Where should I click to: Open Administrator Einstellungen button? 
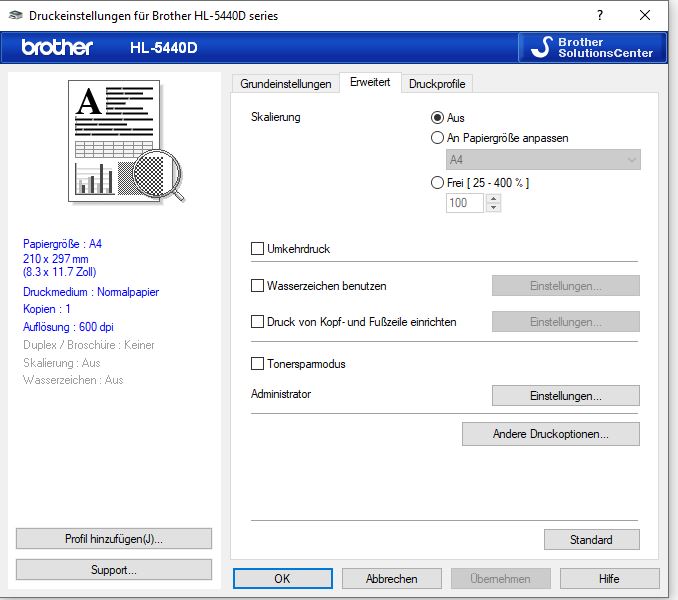pyautogui.click(x=566, y=396)
